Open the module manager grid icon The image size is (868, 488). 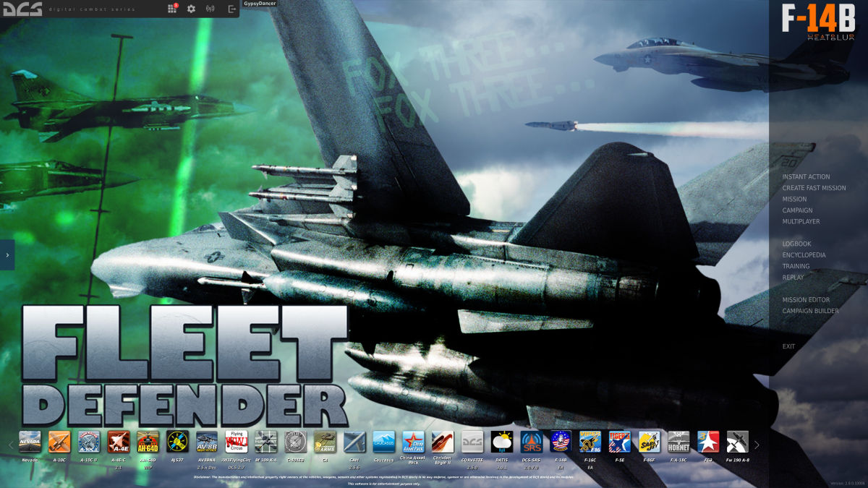point(172,9)
